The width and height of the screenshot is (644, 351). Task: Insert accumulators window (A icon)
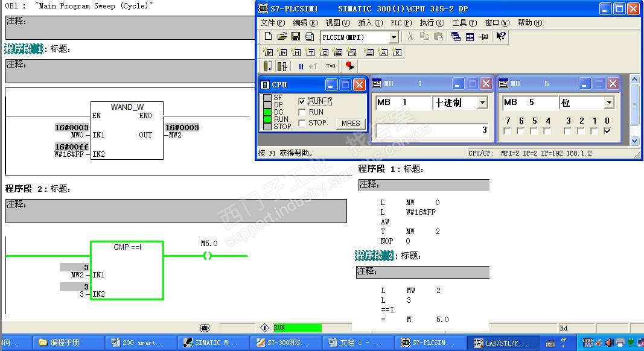(383, 52)
